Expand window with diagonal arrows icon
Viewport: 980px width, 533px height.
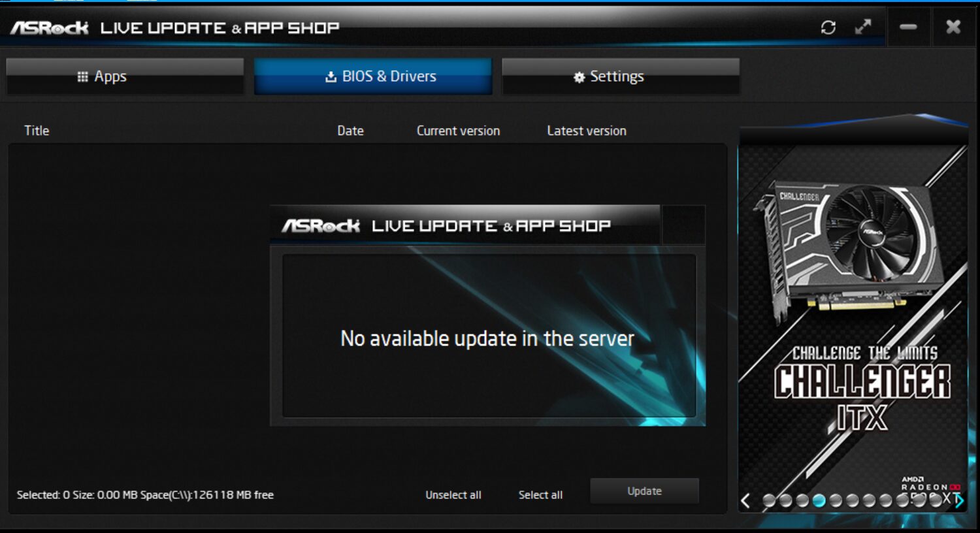[863, 27]
